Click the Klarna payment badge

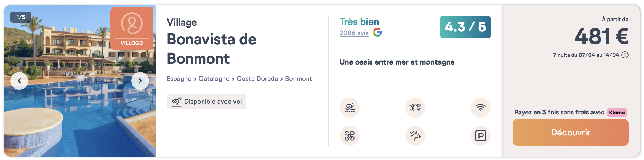pos(617,113)
